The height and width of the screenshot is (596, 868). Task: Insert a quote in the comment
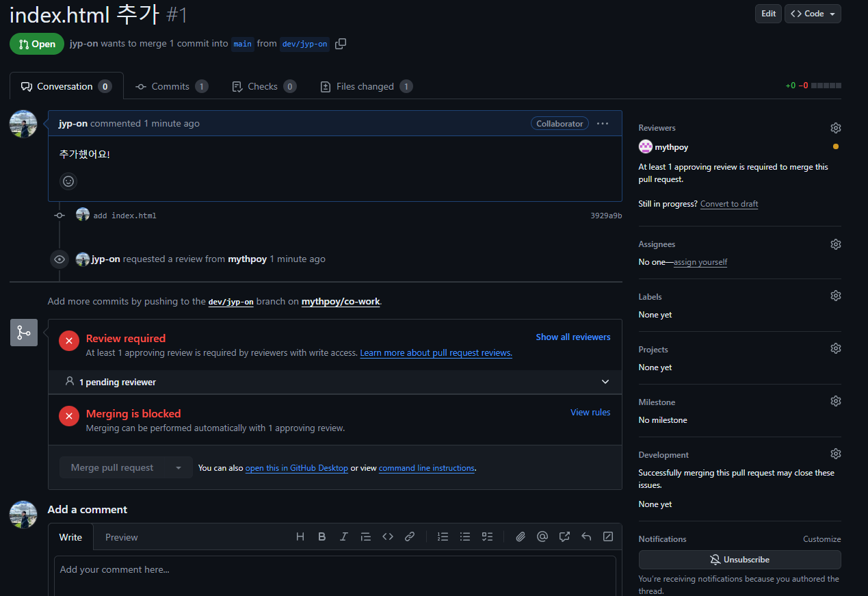click(366, 537)
